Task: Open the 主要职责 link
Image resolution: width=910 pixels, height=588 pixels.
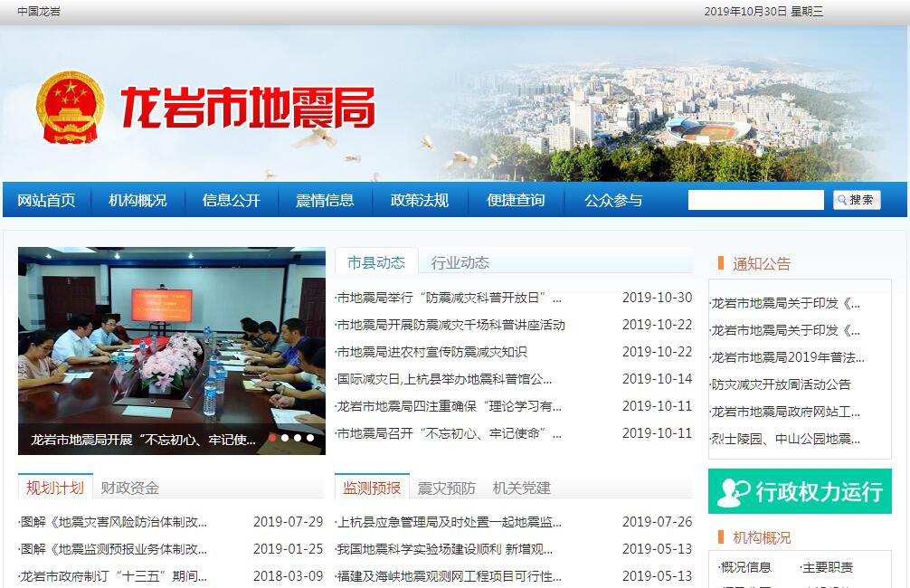Action: pyautogui.click(x=827, y=567)
